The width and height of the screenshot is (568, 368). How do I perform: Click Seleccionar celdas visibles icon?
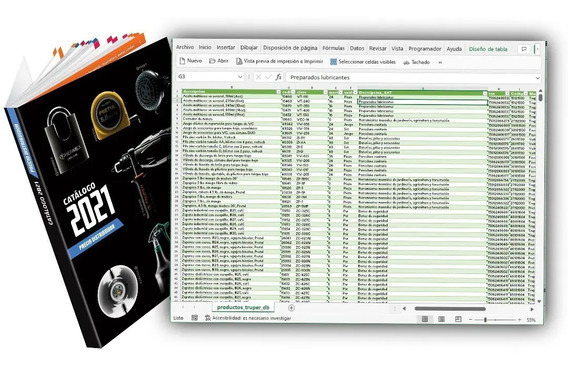pyautogui.click(x=334, y=62)
